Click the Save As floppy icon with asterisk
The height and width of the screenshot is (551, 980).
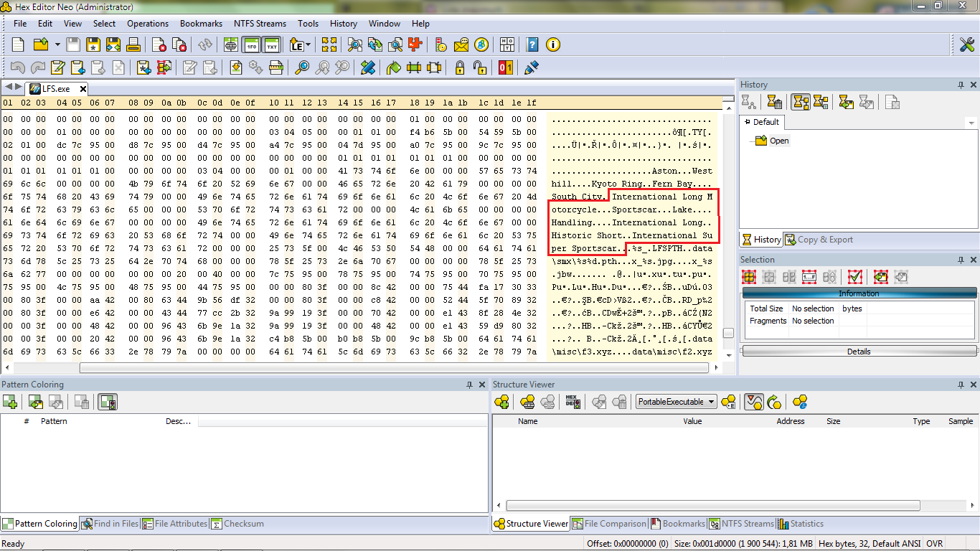point(93,44)
